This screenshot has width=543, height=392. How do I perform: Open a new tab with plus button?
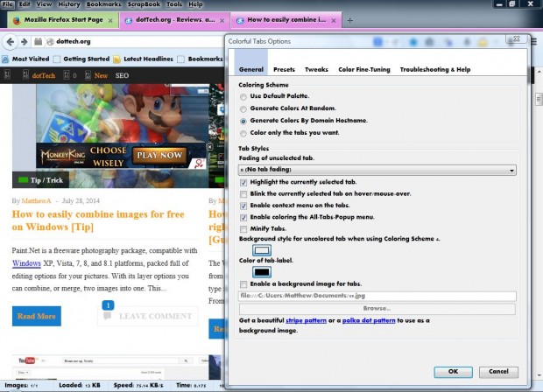[349, 20]
